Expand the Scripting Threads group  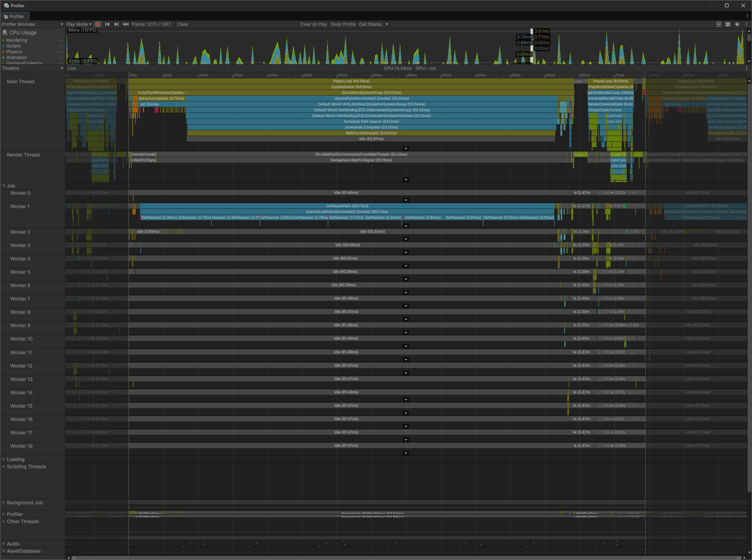[x=4, y=467]
